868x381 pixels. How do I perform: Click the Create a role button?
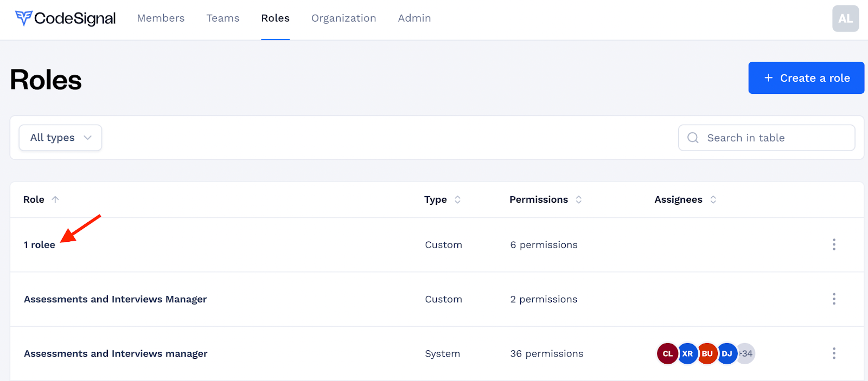pyautogui.click(x=806, y=78)
